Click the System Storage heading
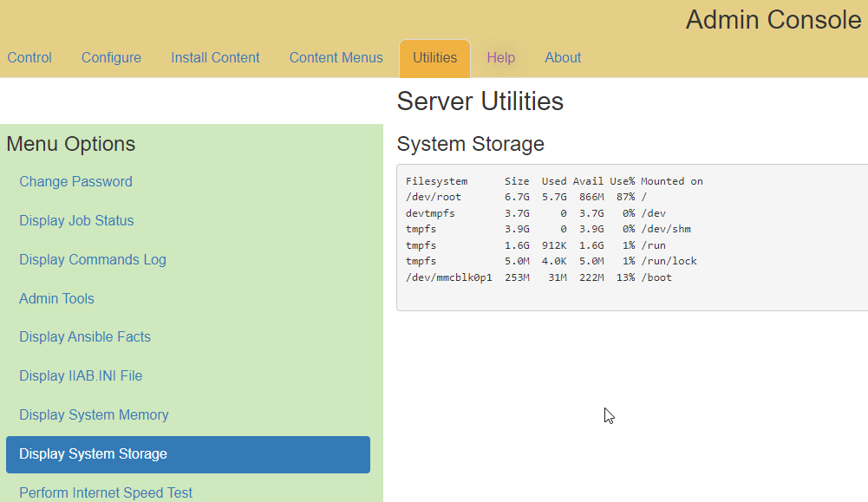 pyautogui.click(x=471, y=144)
